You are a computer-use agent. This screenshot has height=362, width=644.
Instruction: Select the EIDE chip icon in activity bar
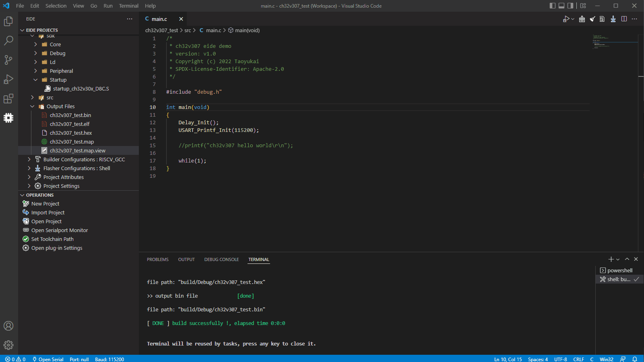[x=8, y=118]
